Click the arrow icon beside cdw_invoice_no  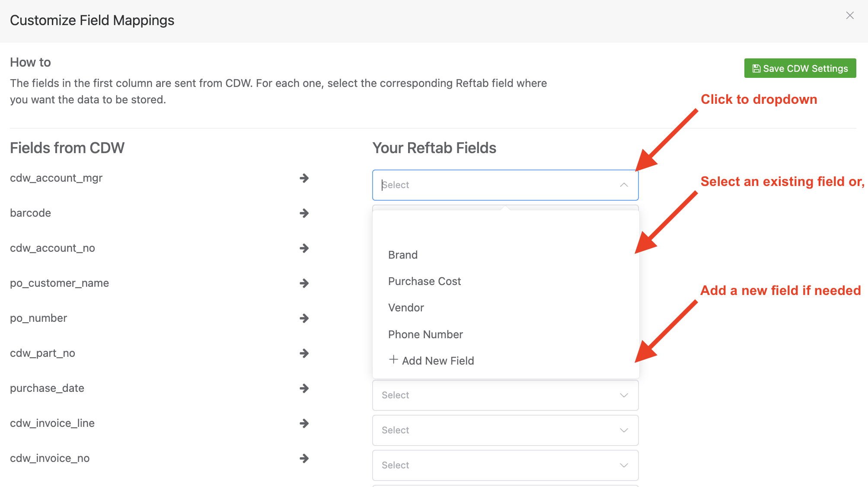pyautogui.click(x=304, y=458)
